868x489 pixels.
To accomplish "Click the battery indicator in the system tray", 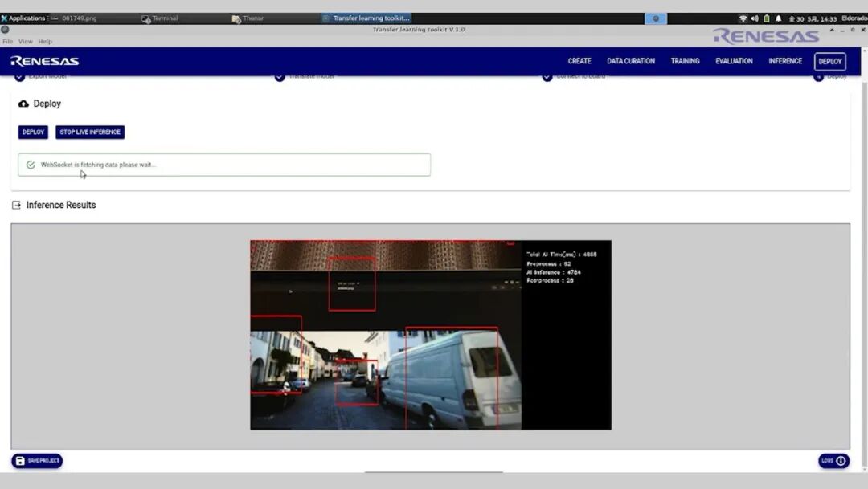I will pyautogui.click(x=766, y=18).
